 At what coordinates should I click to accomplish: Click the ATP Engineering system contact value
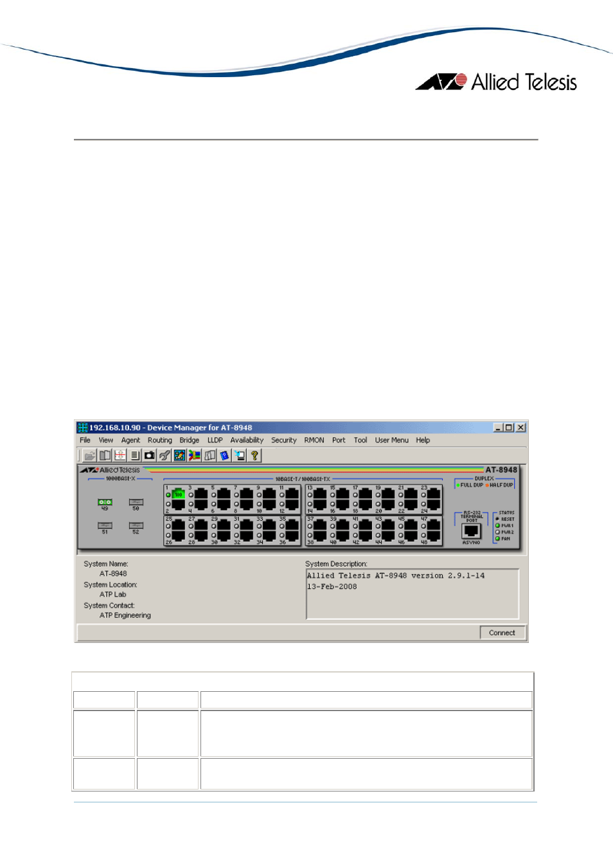point(125,615)
